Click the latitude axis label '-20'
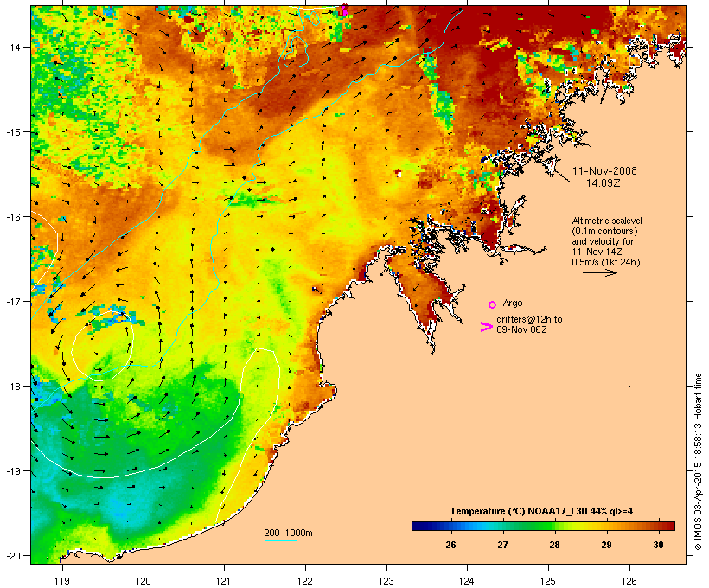This screenshot has width=709, height=588. pos(12,555)
